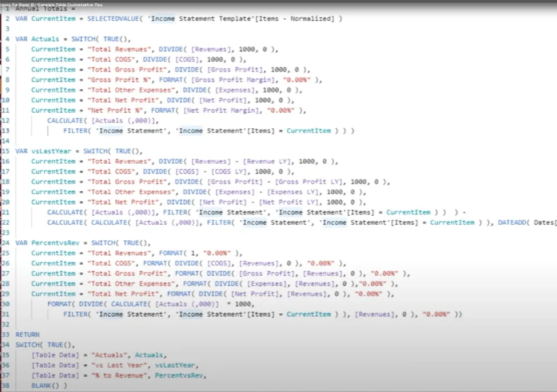Click FILTER function on line 13
The width and height of the screenshot is (557, 392).
(x=75, y=131)
